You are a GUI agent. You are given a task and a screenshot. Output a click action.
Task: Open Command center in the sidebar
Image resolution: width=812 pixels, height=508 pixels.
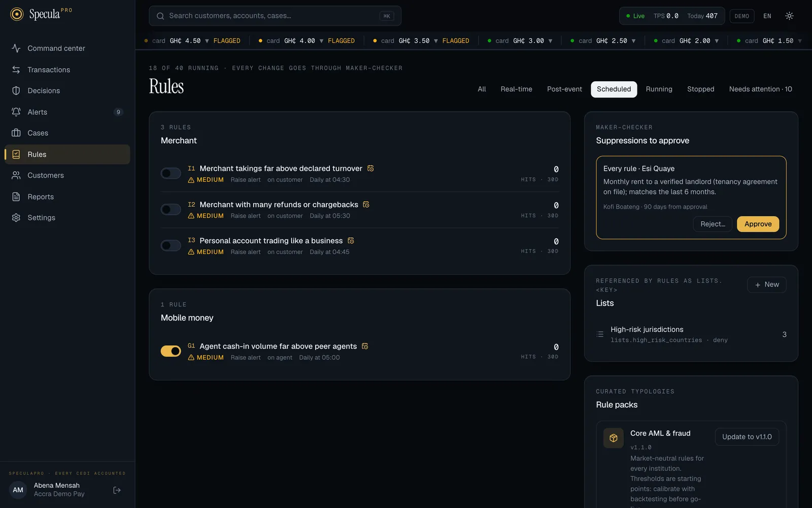click(x=67, y=48)
